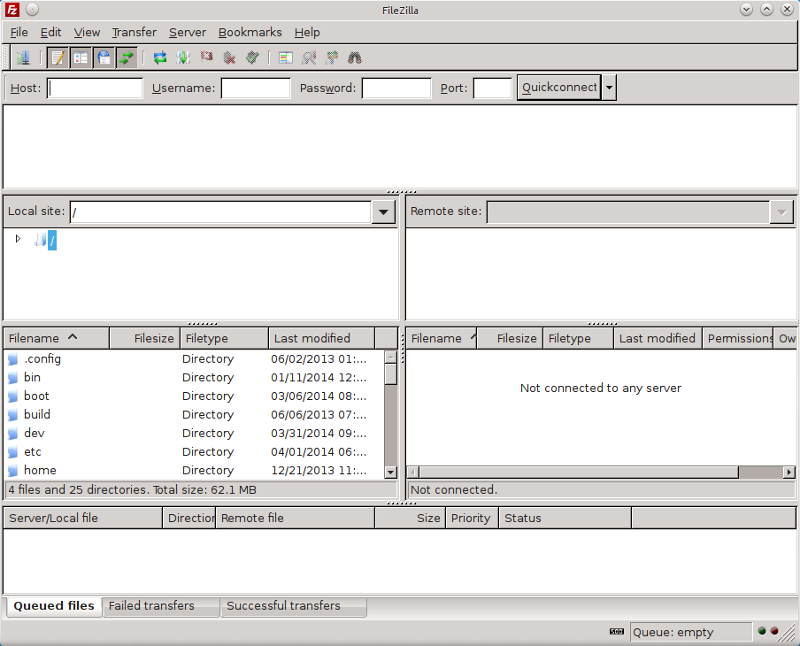This screenshot has height=646, width=800.
Task: Cancel current operation icon
Action: pos(207,57)
